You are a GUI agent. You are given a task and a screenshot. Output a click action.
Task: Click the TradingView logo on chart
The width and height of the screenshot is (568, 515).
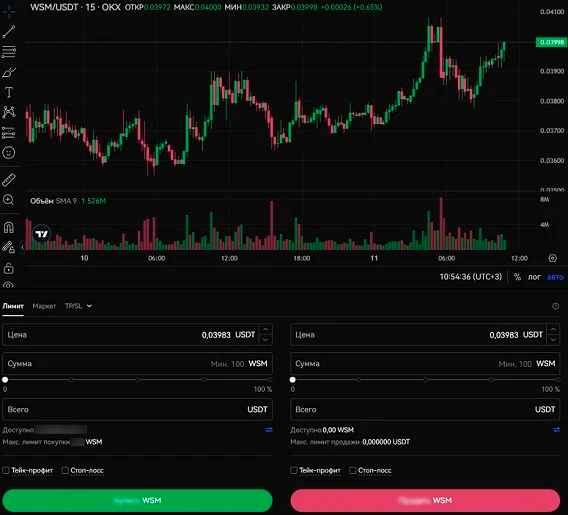42,234
